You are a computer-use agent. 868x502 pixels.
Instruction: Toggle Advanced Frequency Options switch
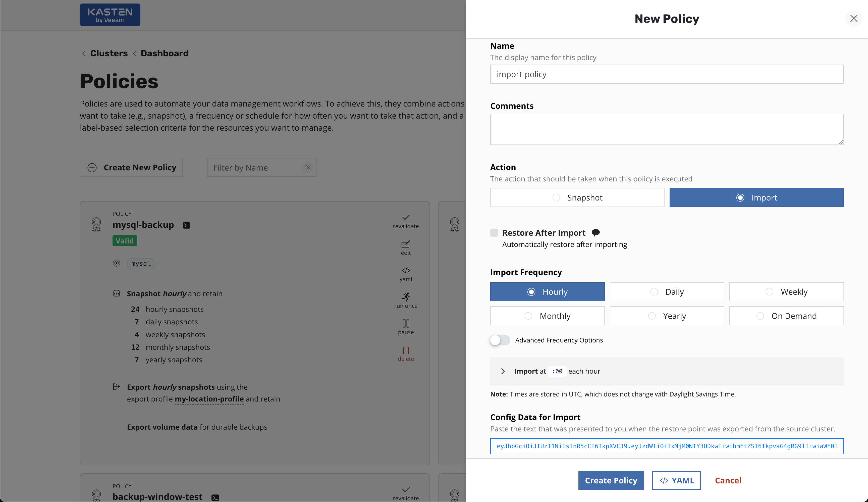point(500,340)
